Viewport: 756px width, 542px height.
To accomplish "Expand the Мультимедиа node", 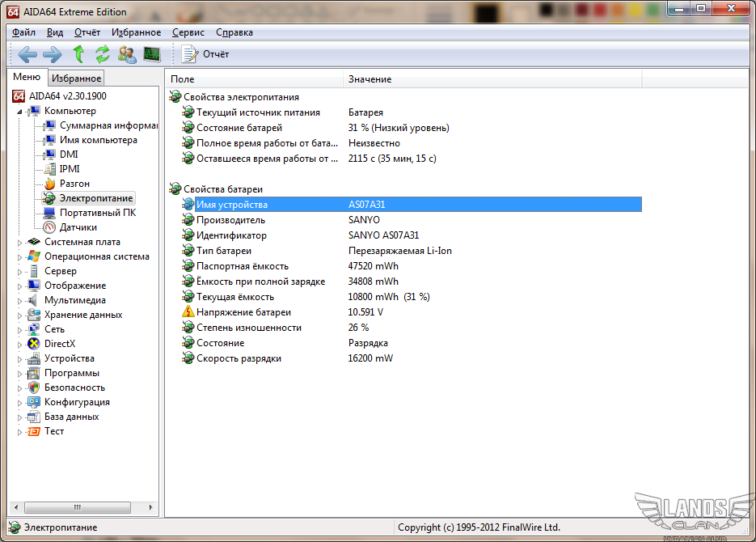I will coord(19,301).
